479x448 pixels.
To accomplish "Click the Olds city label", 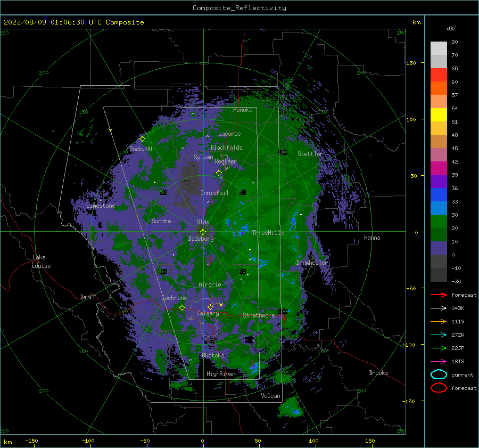I will (x=203, y=222).
